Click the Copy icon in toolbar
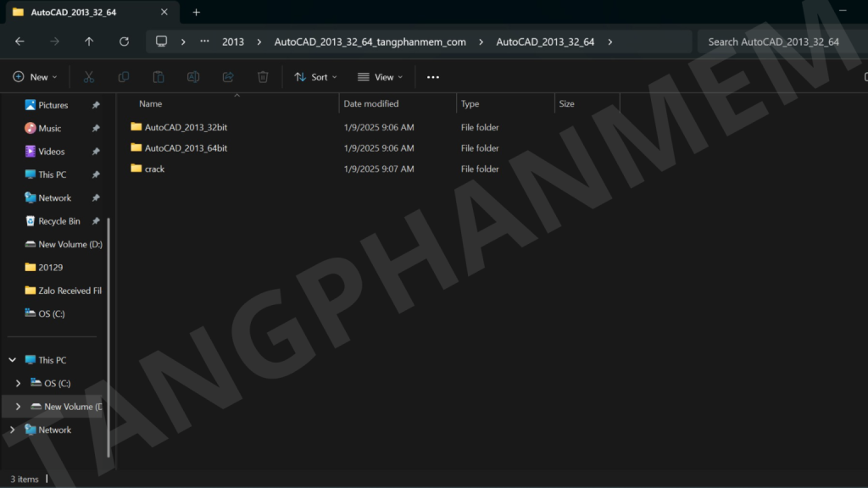The image size is (868, 488). [x=124, y=77]
